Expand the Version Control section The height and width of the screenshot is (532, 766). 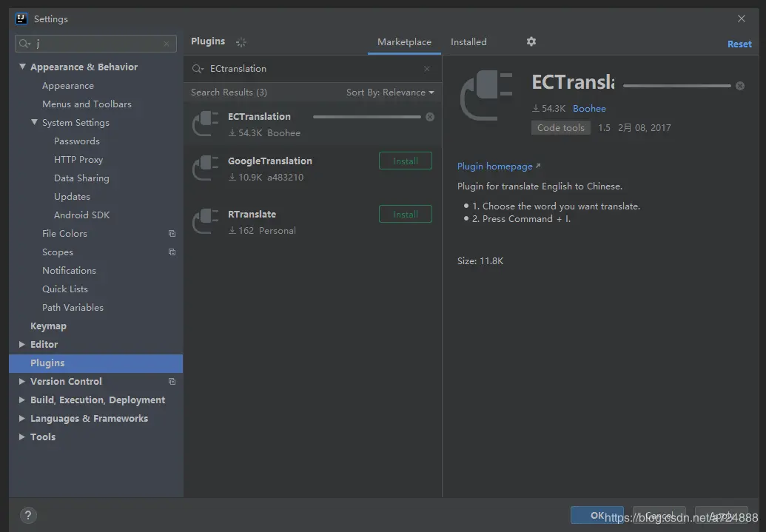coord(22,382)
